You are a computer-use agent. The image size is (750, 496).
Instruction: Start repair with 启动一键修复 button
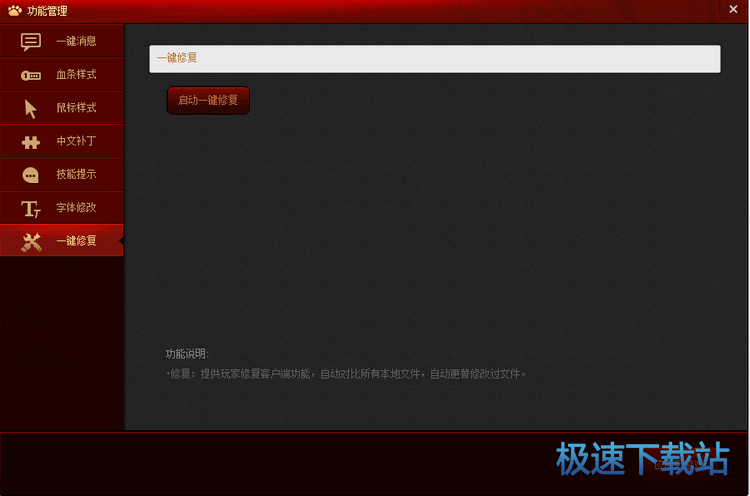click(208, 100)
